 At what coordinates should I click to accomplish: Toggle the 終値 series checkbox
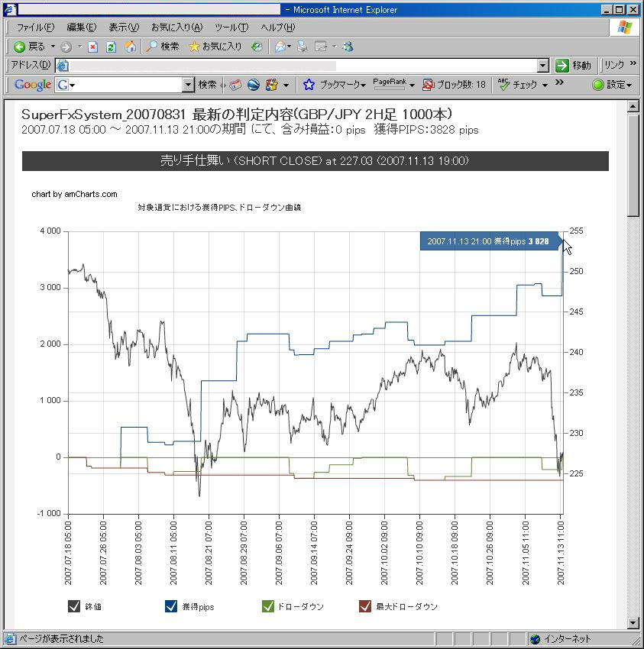click(x=74, y=606)
